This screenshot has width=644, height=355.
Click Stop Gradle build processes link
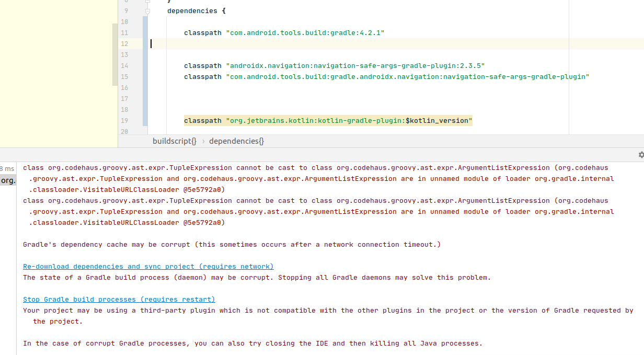pos(119,300)
